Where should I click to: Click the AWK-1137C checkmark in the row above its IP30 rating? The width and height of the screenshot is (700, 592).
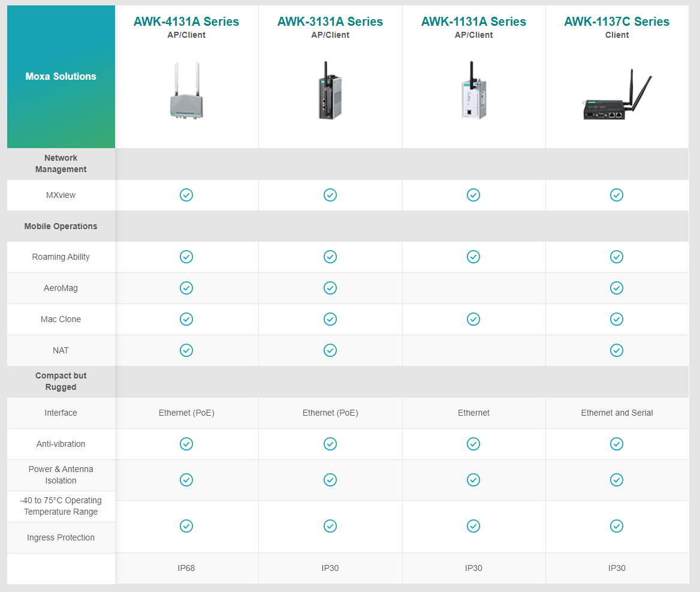[617, 526]
